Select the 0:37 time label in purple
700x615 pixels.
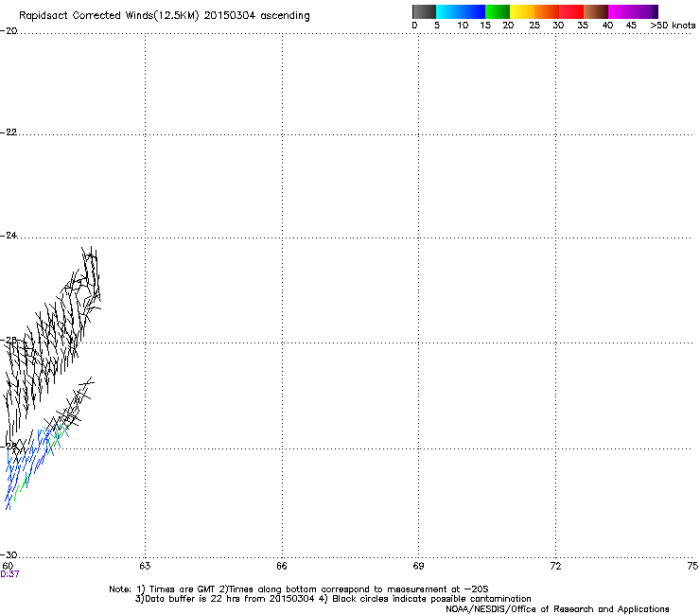click(x=9, y=574)
